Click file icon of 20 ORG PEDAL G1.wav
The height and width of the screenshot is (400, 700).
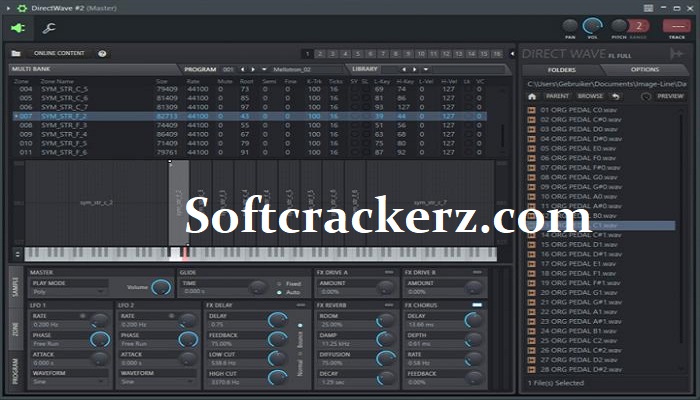tap(531, 292)
